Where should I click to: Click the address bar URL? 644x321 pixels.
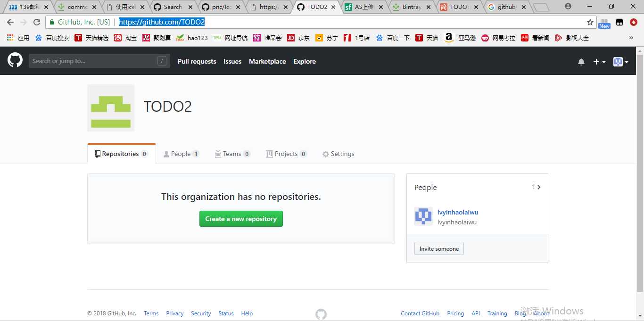click(162, 22)
